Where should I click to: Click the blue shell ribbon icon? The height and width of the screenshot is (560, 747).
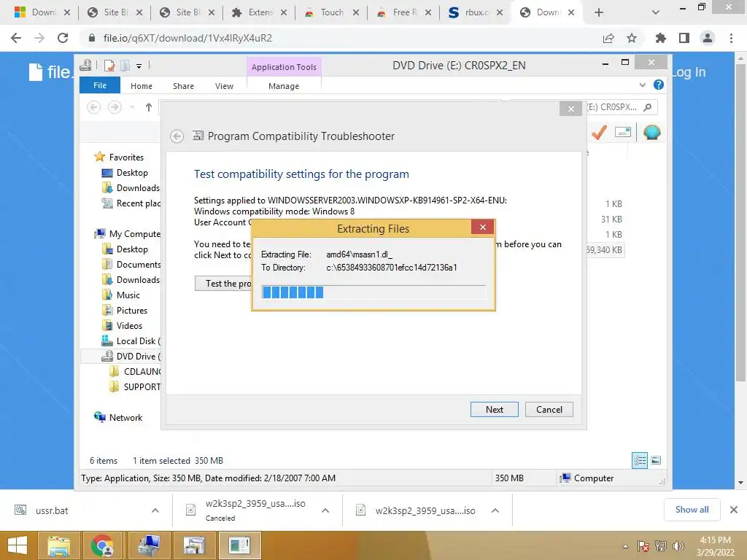click(x=651, y=132)
